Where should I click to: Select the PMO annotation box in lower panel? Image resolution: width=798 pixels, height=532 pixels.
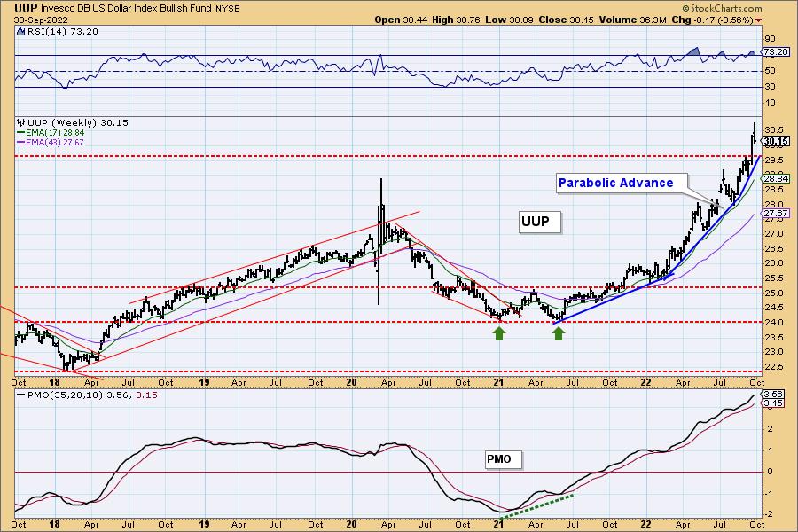point(503,459)
